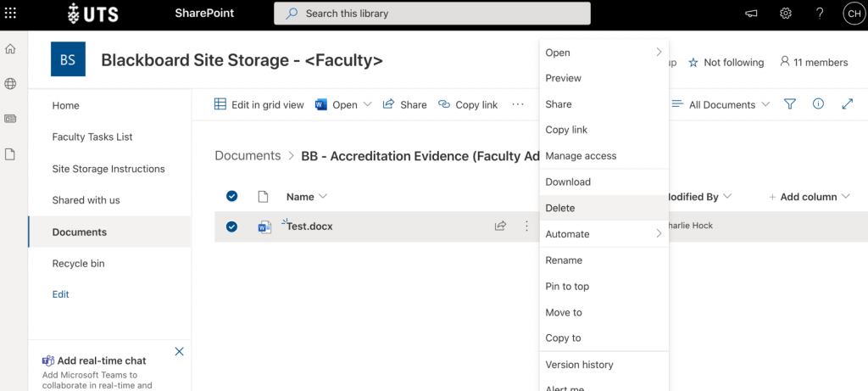Image resolution: width=868 pixels, height=391 pixels.
Task: Click the Documents breadcrumb link
Action: 248,155
